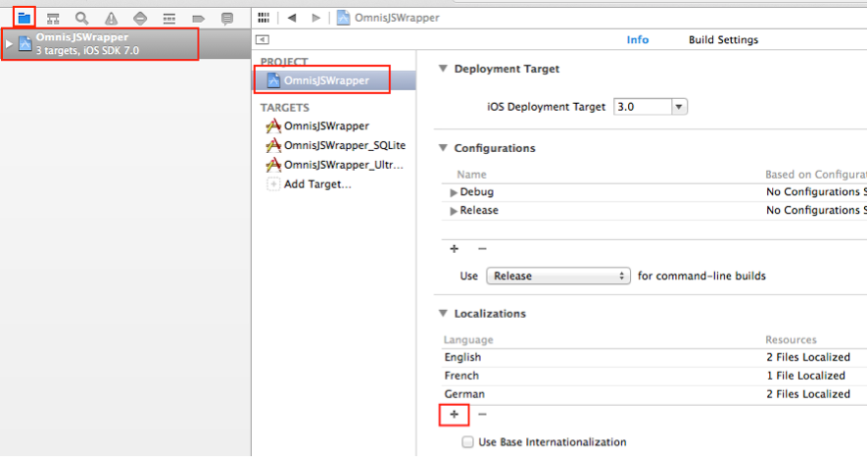Image resolution: width=868 pixels, height=457 pixels.
Task: Click the related items grid icon
Action: (x=264, y=18)
